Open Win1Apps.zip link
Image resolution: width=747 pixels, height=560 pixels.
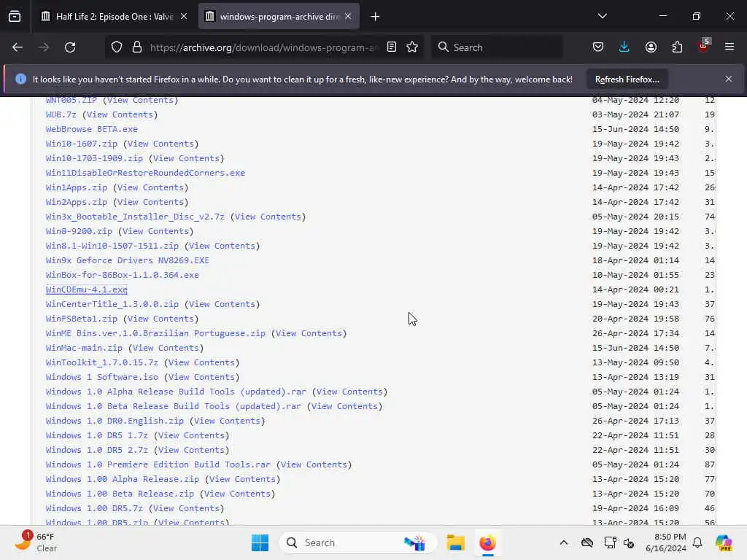tap(76, 187)
